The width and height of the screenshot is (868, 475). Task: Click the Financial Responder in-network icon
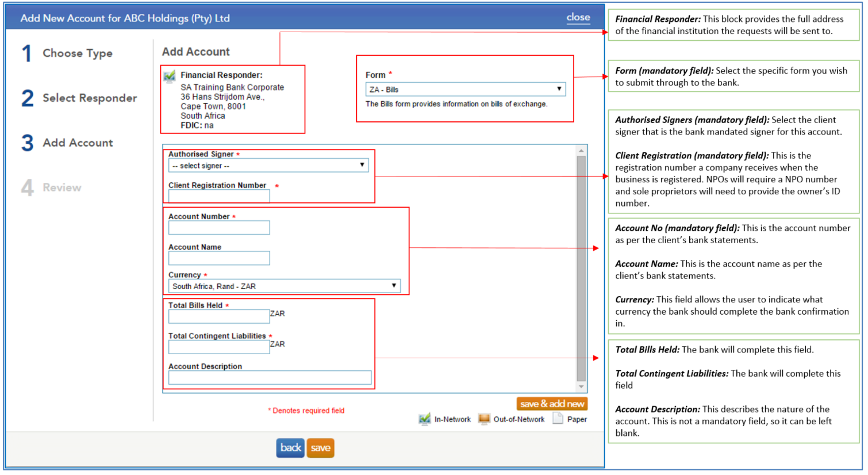[169, 76]
